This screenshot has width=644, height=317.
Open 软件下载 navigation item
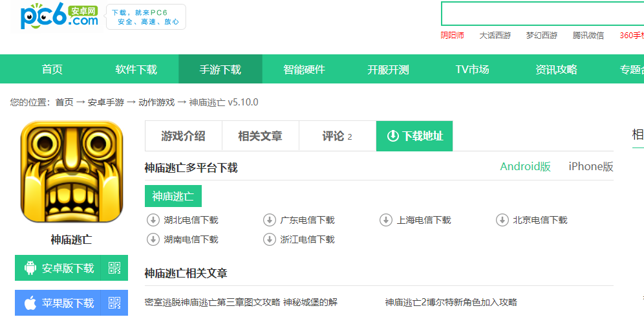coord(136,69)
